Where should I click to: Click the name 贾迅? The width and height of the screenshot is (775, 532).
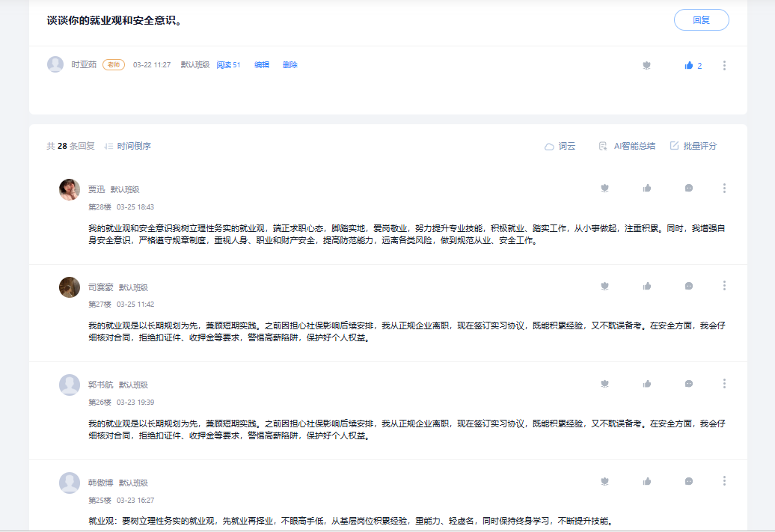97,189
